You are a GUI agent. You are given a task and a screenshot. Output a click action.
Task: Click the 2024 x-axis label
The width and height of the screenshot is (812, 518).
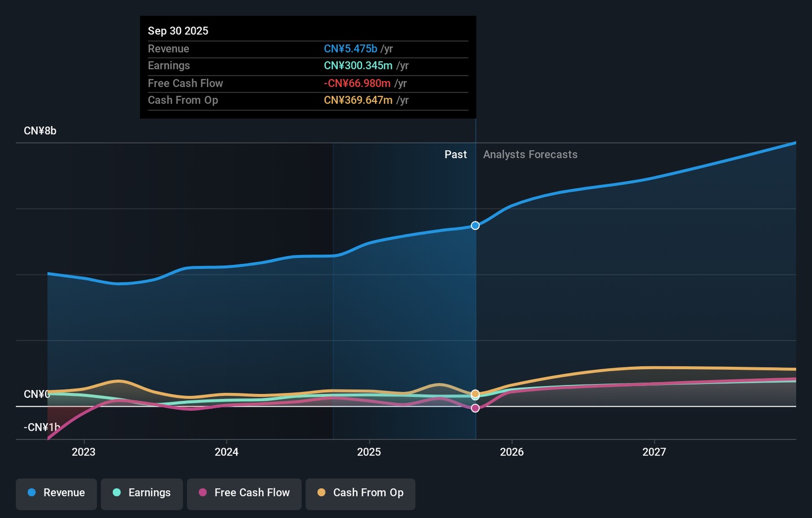[226, 452]
